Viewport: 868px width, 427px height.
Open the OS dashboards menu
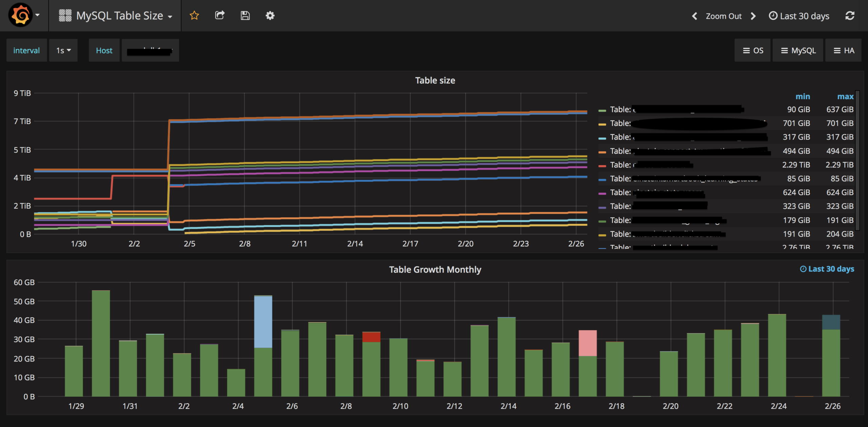coord(753,51)
